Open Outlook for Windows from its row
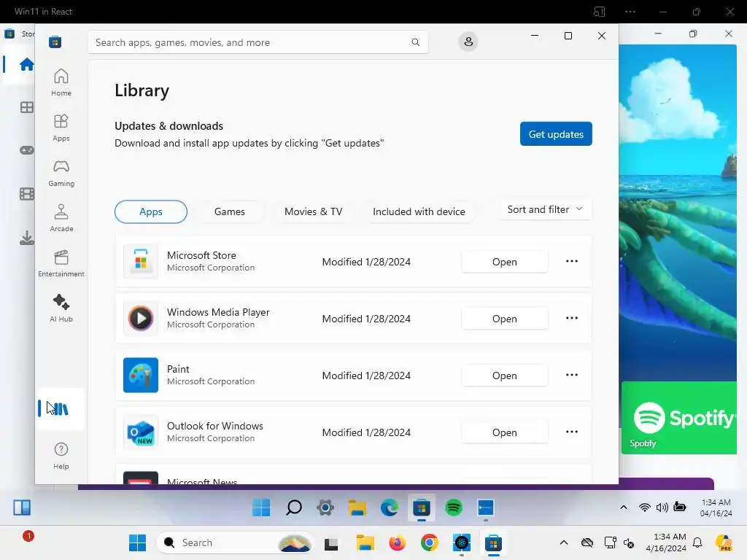This screenshot has width=747, height=560. 505,432
